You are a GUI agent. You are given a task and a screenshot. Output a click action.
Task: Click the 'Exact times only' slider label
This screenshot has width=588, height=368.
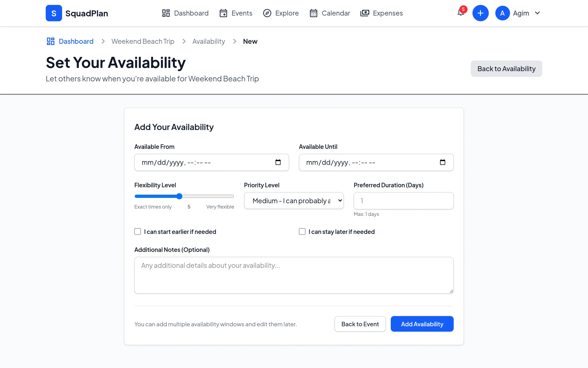point(153,207)
